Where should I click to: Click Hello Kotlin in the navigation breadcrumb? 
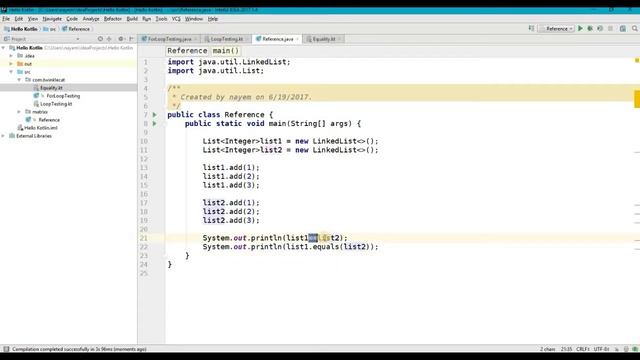(x=21, y=29)
